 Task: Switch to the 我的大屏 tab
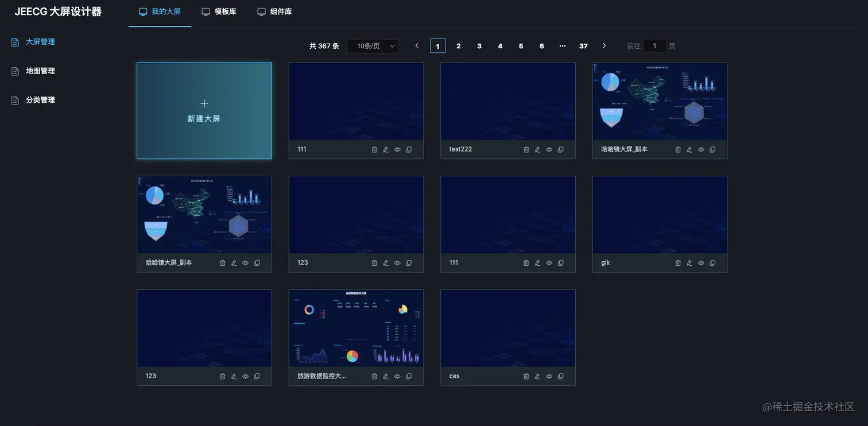(x=160, y=11)
